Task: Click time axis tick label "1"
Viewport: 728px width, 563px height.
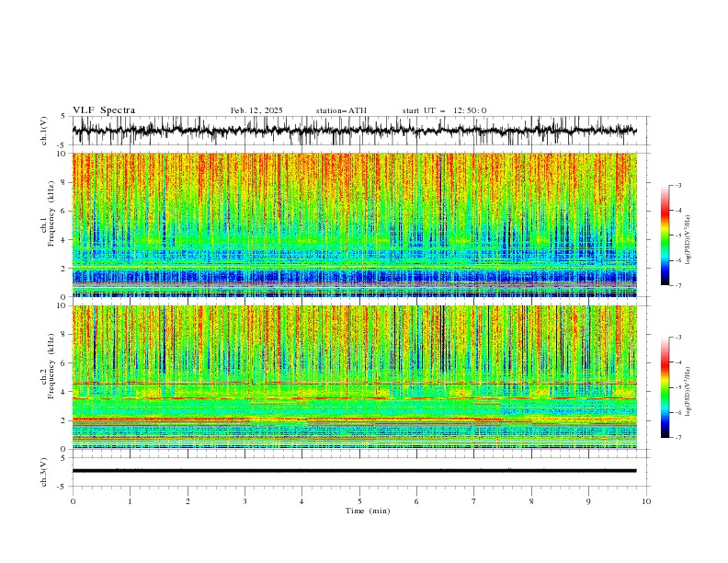Action: (130, 501)
